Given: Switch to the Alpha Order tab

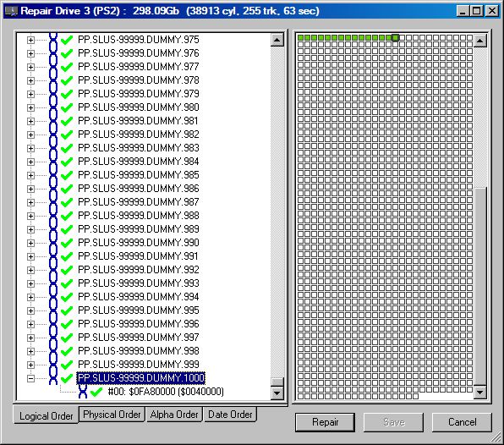Looking at the screenshot, I should coord(174,415).
